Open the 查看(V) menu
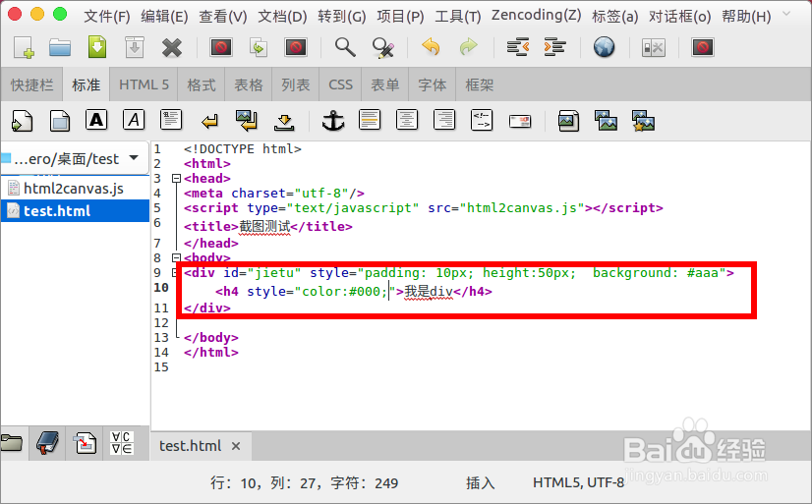 223,17
